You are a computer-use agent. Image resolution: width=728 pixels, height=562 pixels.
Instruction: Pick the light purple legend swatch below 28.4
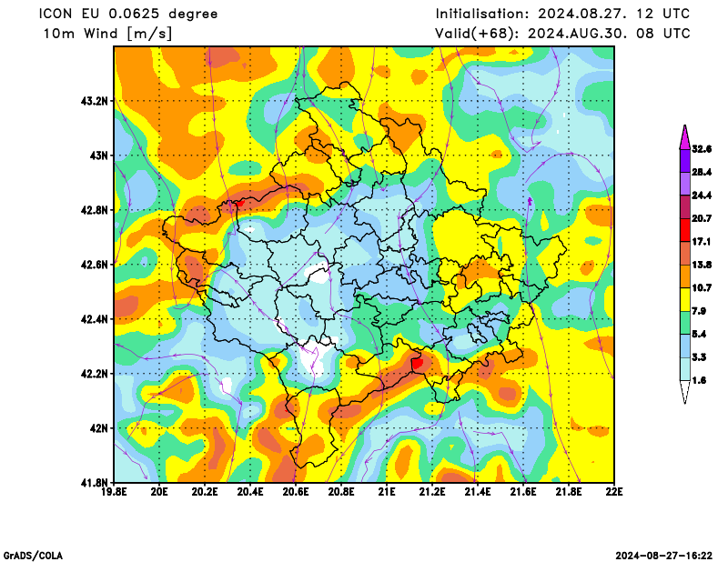pyautogui.click(x=685, y=184)
